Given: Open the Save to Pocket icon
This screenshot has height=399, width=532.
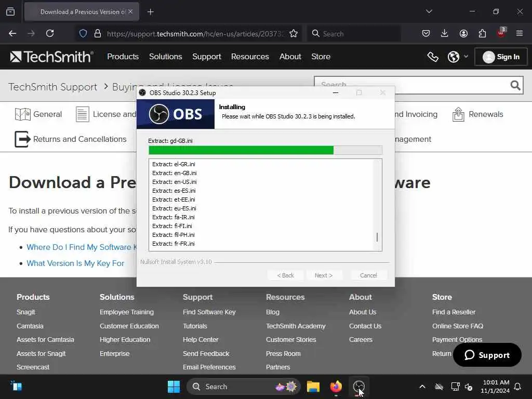Looking at the screenshot, I should tap(426, 33).
